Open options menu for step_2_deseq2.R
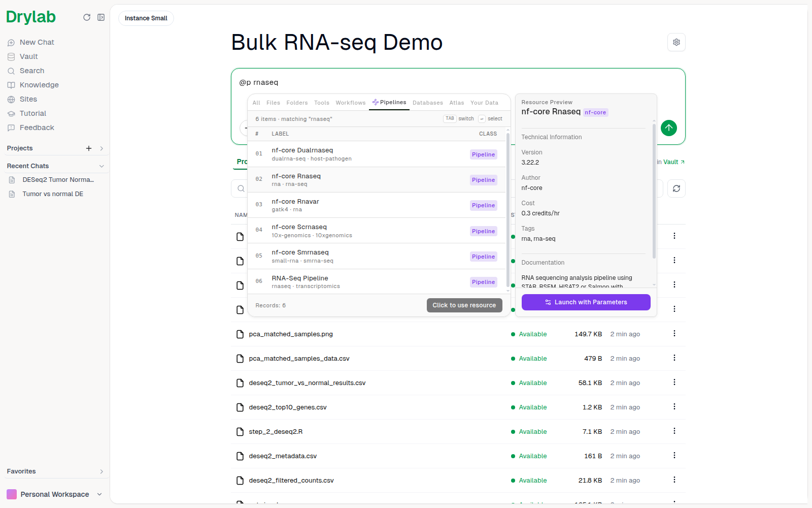 674,431
